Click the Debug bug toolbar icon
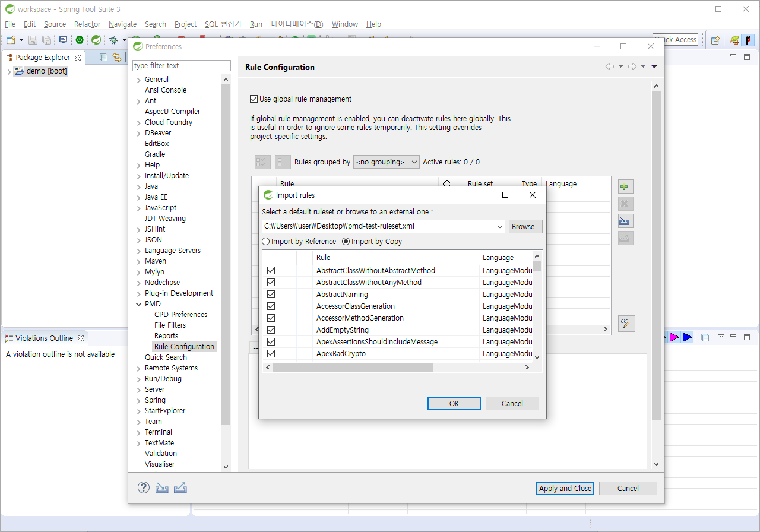The image size is (760, 532). click(x=113, y=40)
